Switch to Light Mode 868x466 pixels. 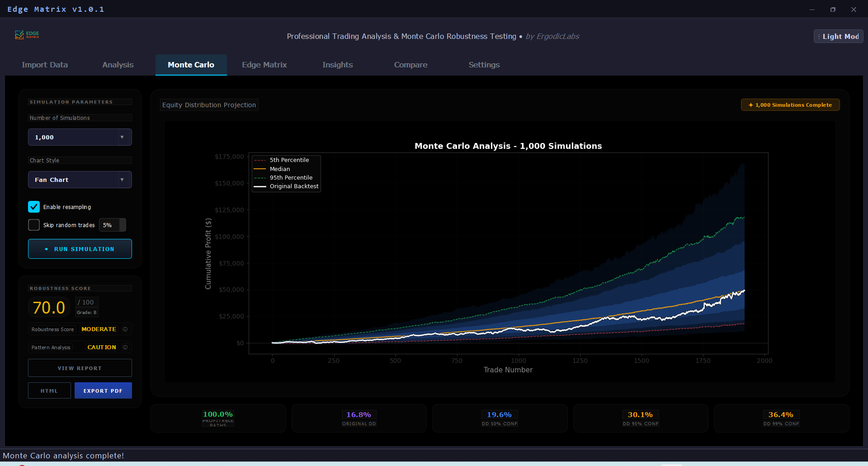tap(839, 36)
